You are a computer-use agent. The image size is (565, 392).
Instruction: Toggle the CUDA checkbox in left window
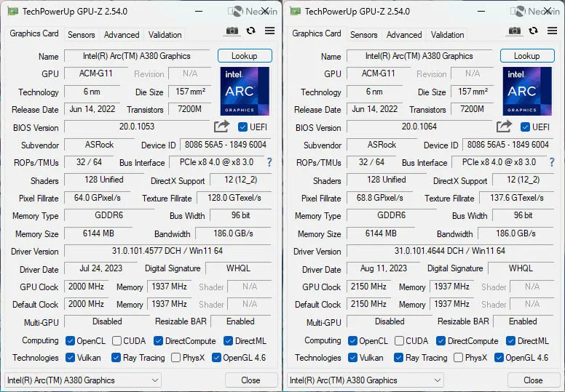[x=116, y=340]
